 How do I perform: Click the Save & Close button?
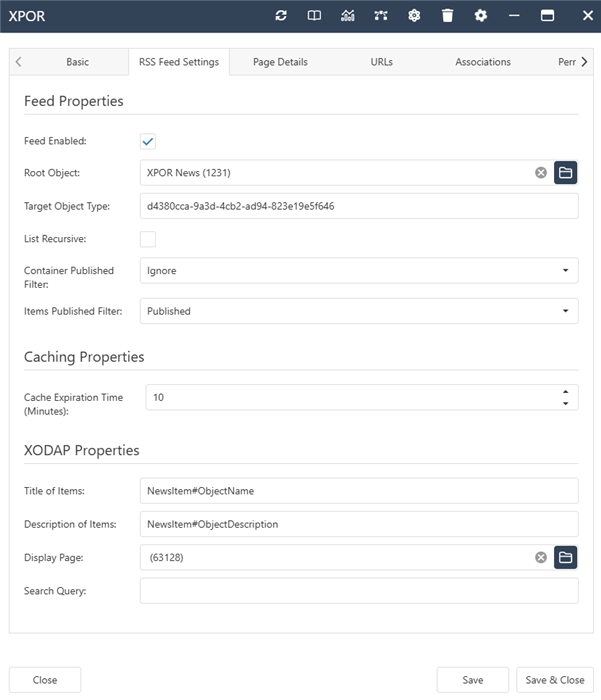[x=555, y=680]
